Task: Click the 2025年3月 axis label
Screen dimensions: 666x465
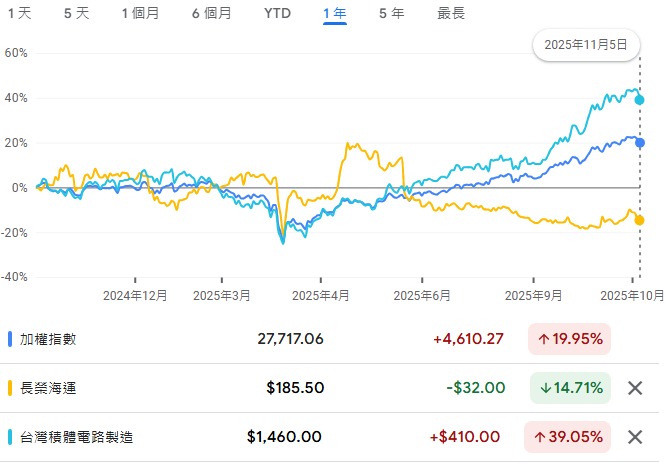Action: [222, 296]
